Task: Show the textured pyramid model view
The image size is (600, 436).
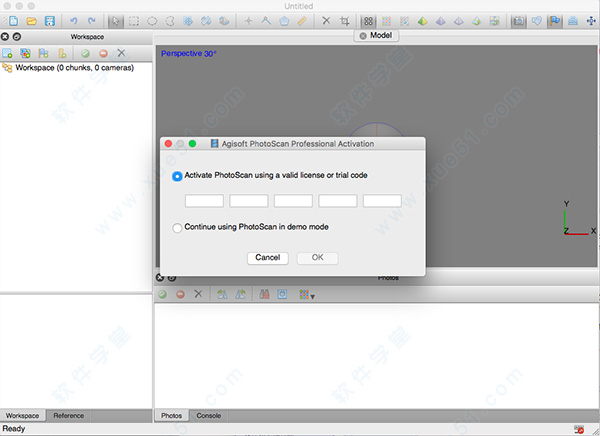Action: point(476,21)
